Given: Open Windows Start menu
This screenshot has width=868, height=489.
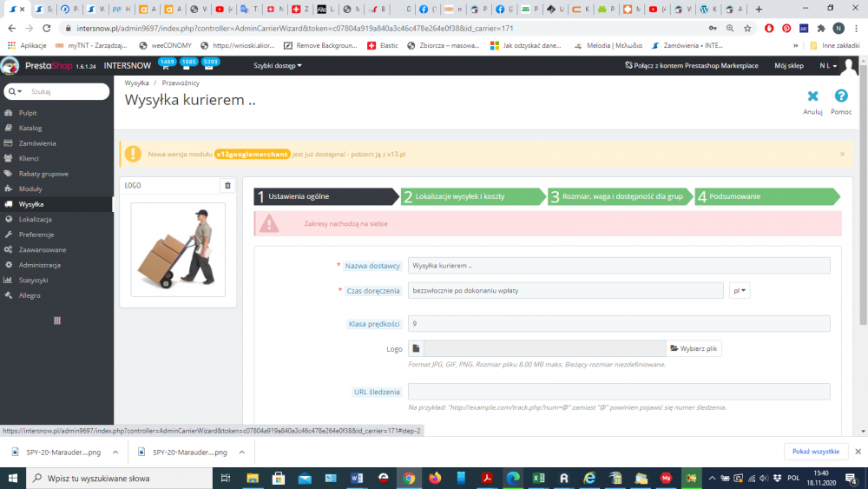Looking at the screenshot, I should pyautogui.click(x=13, y=478).
